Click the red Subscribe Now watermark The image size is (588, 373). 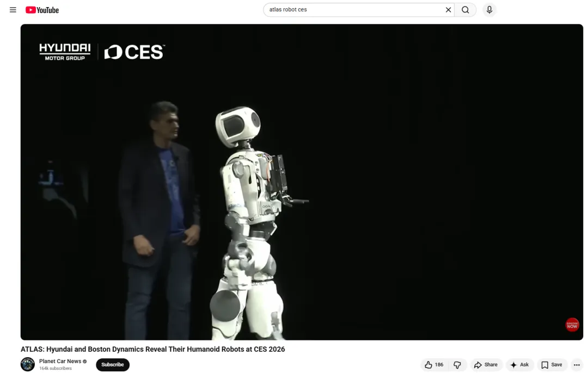click(x=572, y=325)
